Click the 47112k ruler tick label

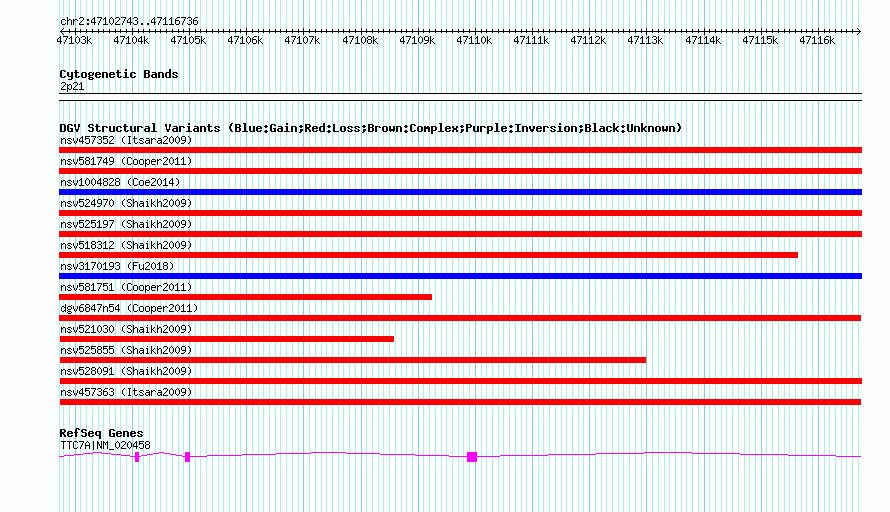[589, 40]
